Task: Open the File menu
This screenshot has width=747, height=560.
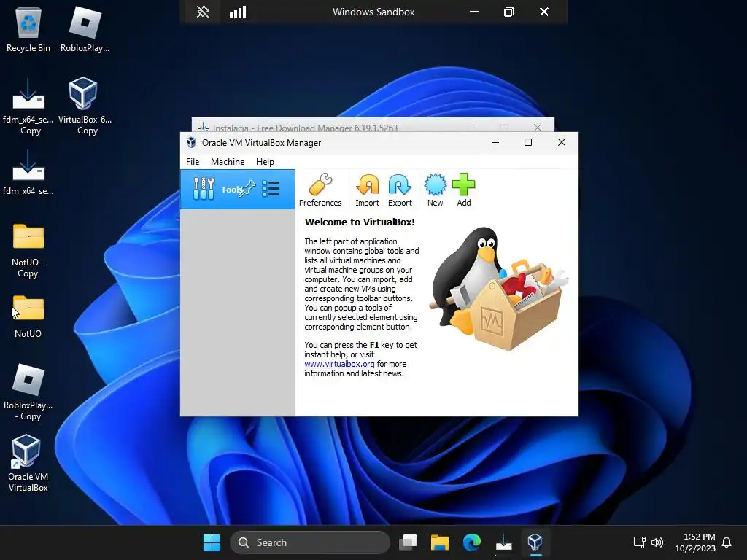Action: pos(193,162)
